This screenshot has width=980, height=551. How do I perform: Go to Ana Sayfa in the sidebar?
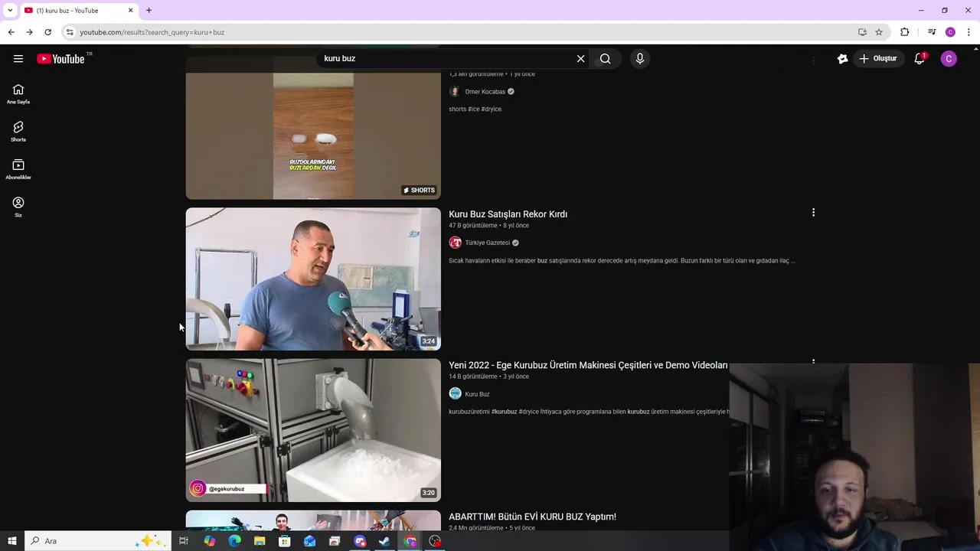[18, 94]
